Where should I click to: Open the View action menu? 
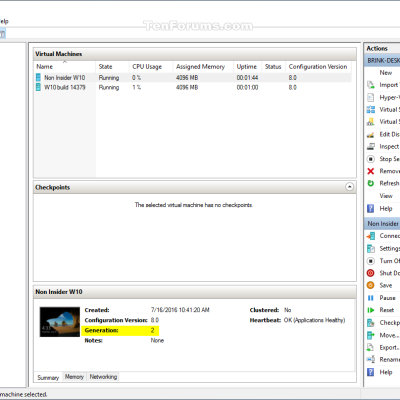pyautogui.click(x=386, y=196)
